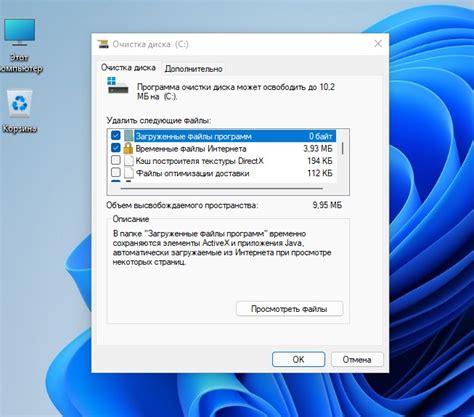Viewport: 474px width, 417px height.
Task: Click the 0 байт size value
Action: click(320, 136)
